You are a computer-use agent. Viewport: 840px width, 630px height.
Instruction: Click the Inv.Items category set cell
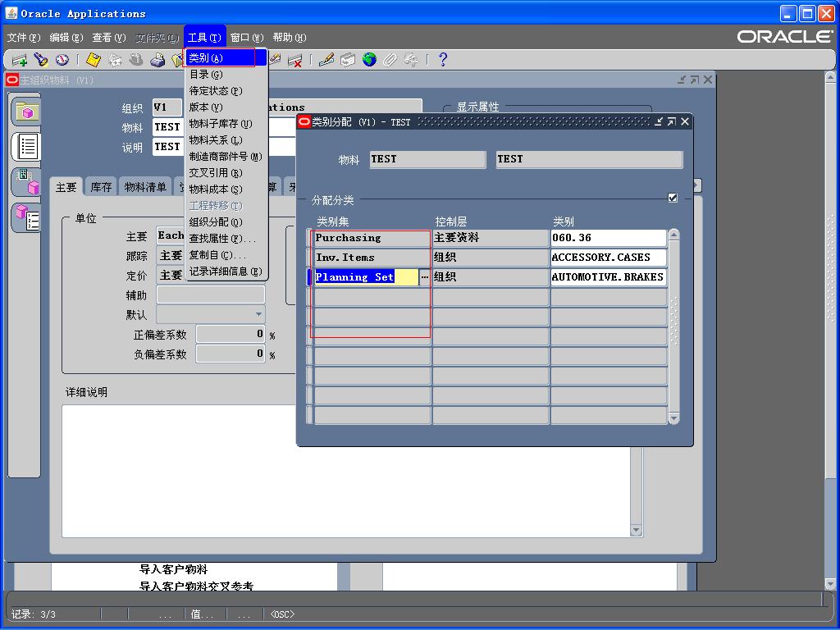(372, 258)
